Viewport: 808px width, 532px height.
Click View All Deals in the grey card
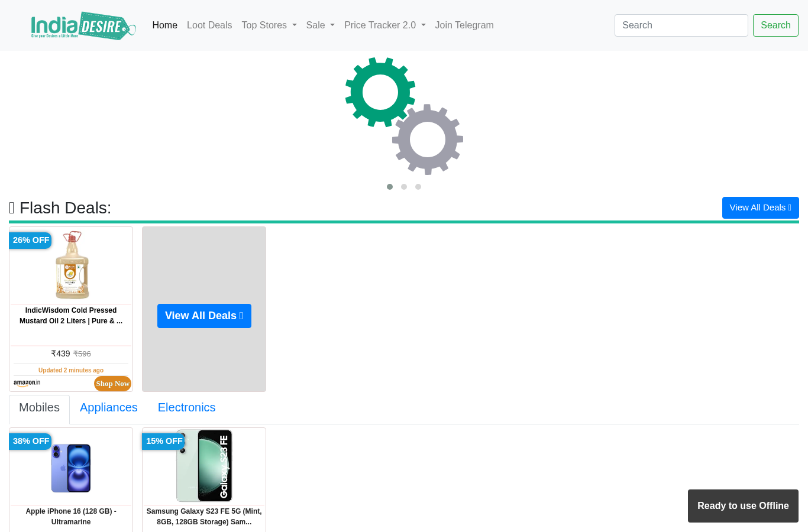(204, 316)
